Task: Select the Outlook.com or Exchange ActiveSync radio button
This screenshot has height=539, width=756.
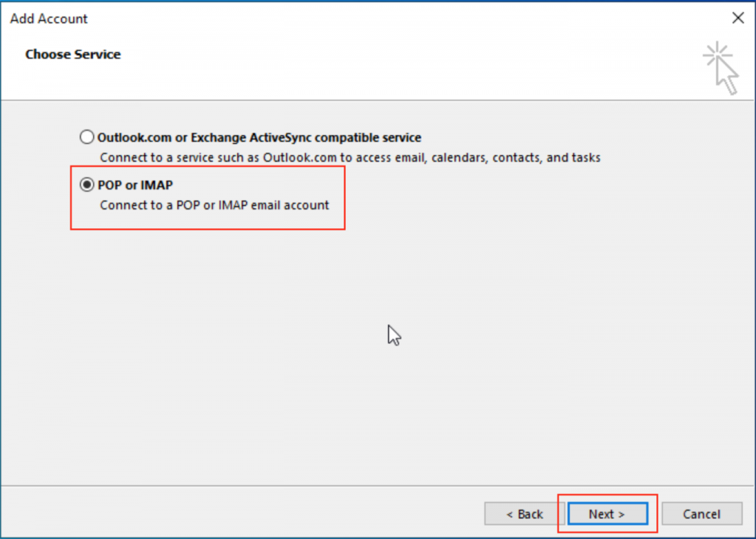Action: point(87,137)
